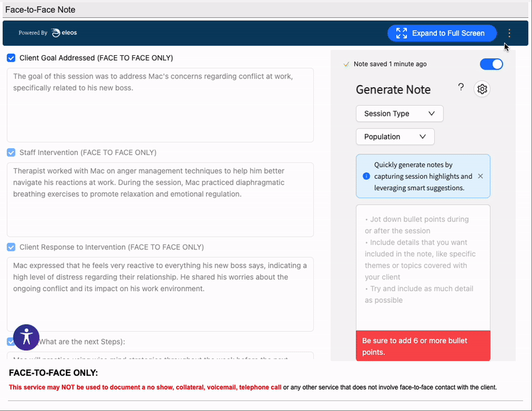Open the accessibility widget button
This screenshot has height=411, width=532.
[26, 337]
